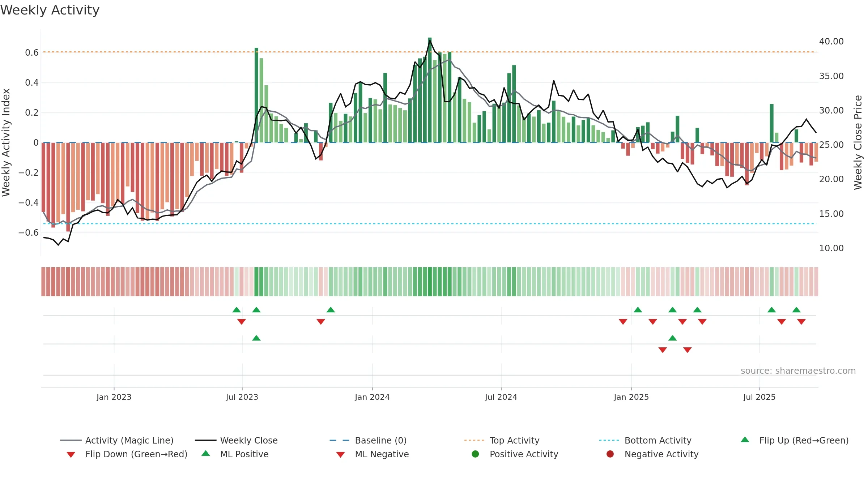Image resolution: width=868 pixels, height=488 pixels.
Task: Click the ML Positive green triangle legend icon
Action: click(x=206, y=453)
